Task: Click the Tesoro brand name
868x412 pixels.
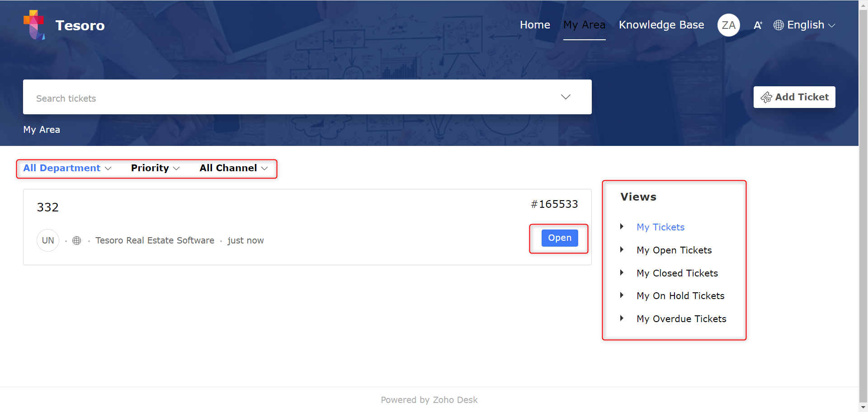Action: [x=80, y=25]
